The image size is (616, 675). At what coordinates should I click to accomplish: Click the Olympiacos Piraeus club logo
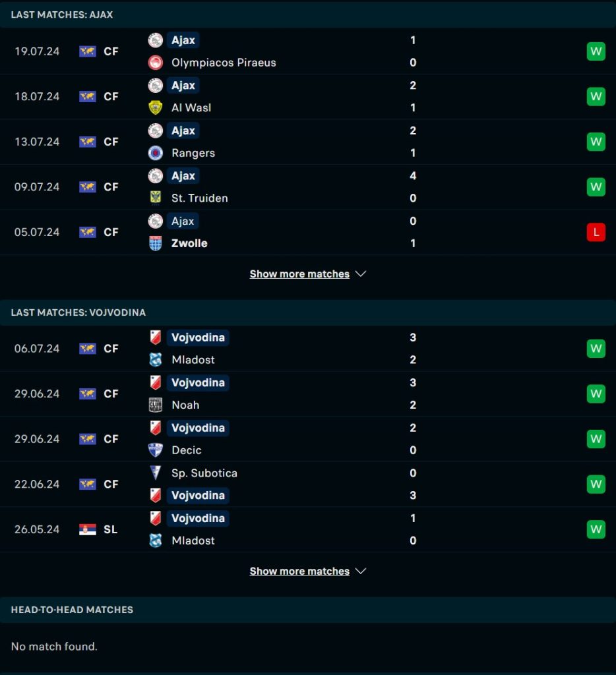(x=155, y=63)
